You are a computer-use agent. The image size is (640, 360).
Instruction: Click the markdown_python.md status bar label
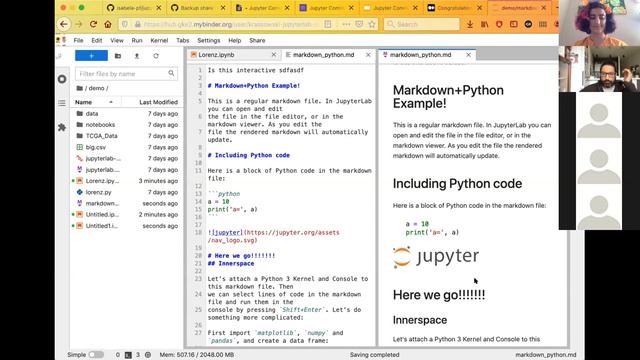(546, 355)
